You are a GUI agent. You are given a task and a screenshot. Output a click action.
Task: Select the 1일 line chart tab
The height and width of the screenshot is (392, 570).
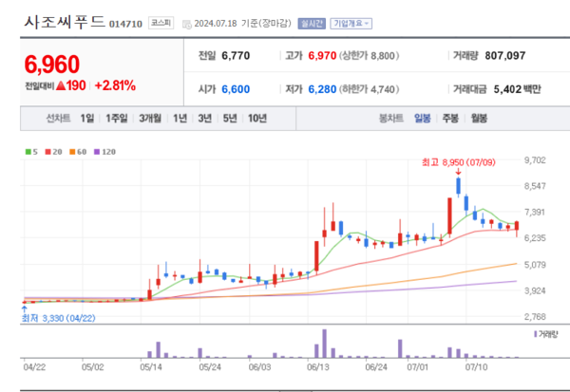(87, 118)
